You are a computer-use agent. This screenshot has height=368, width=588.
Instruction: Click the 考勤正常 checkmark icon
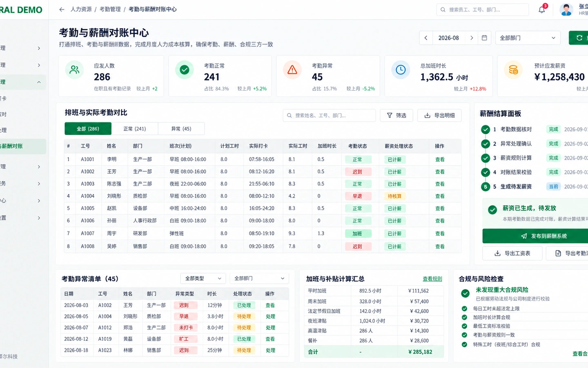185,70
